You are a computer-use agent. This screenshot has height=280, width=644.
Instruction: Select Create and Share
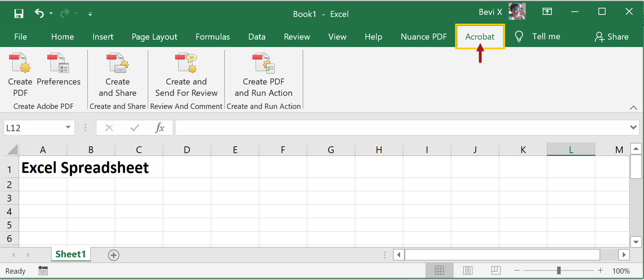118,75
